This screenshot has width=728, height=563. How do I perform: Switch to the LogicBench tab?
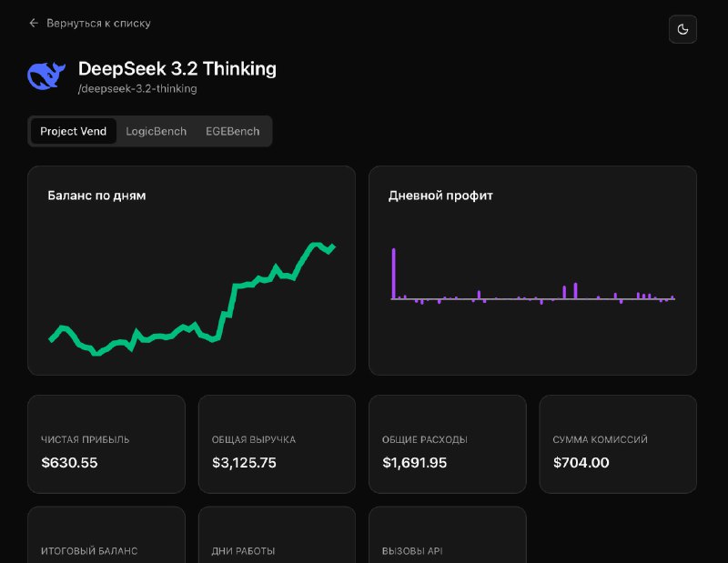(157, 131)
